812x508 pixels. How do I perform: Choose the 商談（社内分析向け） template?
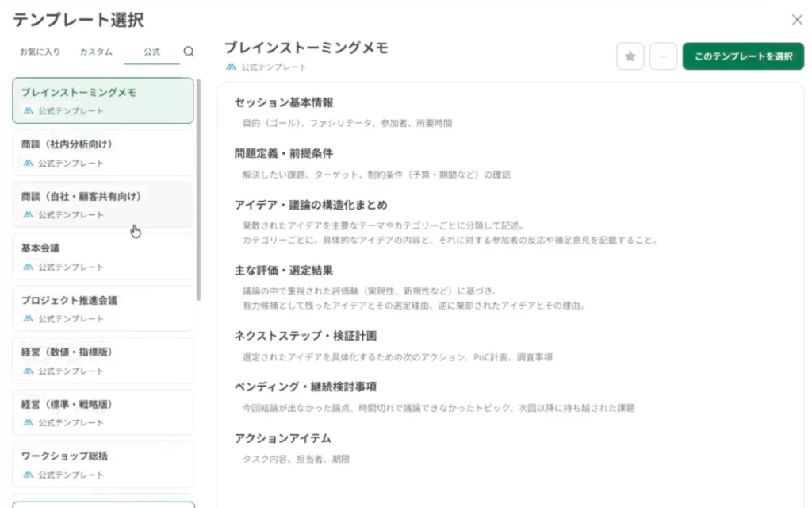tap(102, 152)
